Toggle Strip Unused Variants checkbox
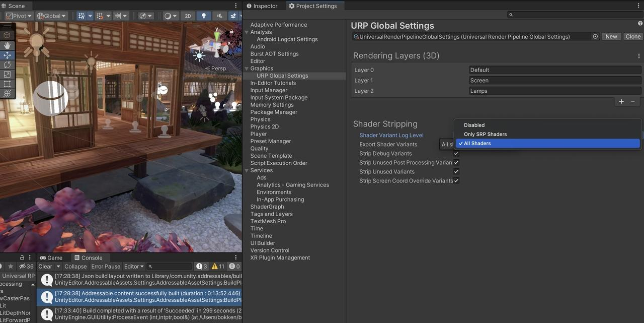 [x=456, y=171]
